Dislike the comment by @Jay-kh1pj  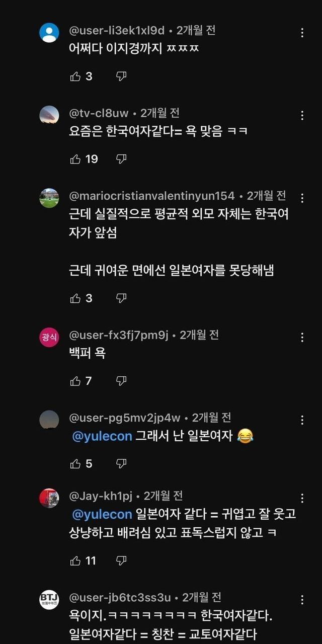pyautogui.click(x=121, y=560)
